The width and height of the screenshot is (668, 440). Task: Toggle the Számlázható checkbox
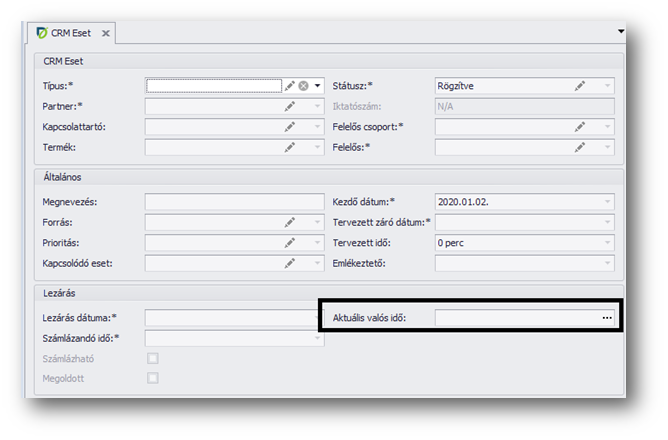tap(153, 358)
